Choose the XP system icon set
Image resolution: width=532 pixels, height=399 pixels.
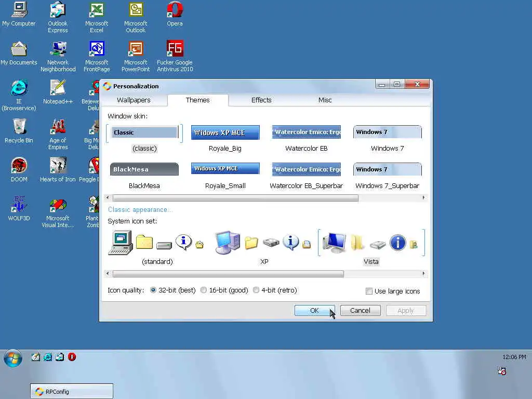click(264, 247)
